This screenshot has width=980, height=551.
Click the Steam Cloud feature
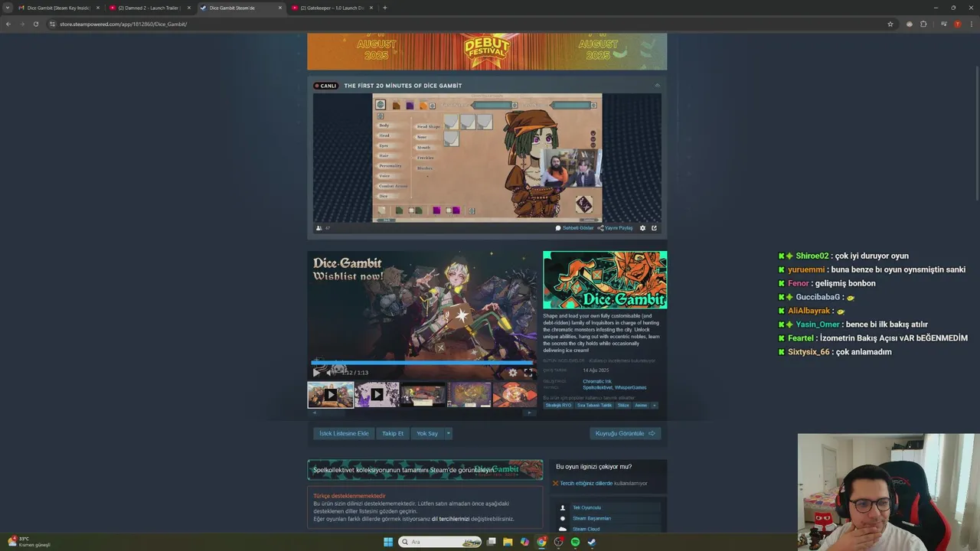586,529
